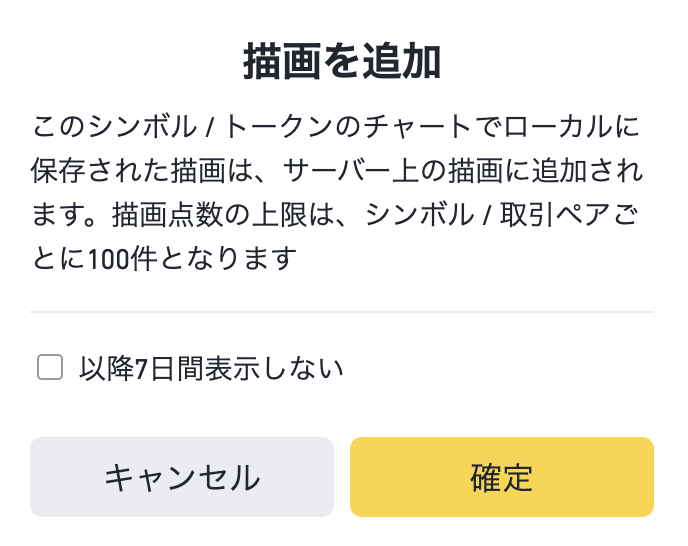The width and height of the screenshot is (688, 546).
Task: Select the 100件 limit text
Action: (x=122, y=258)
